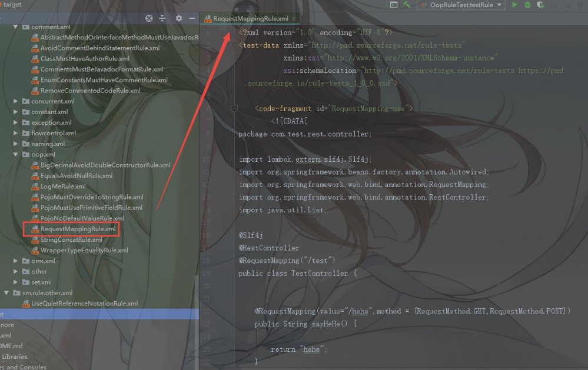Open StringConcatRule.xml in the tree

71,239
